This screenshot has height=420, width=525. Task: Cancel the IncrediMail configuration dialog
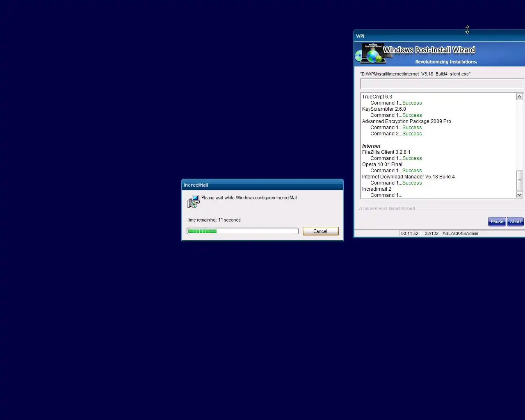(x=320, y=231)
